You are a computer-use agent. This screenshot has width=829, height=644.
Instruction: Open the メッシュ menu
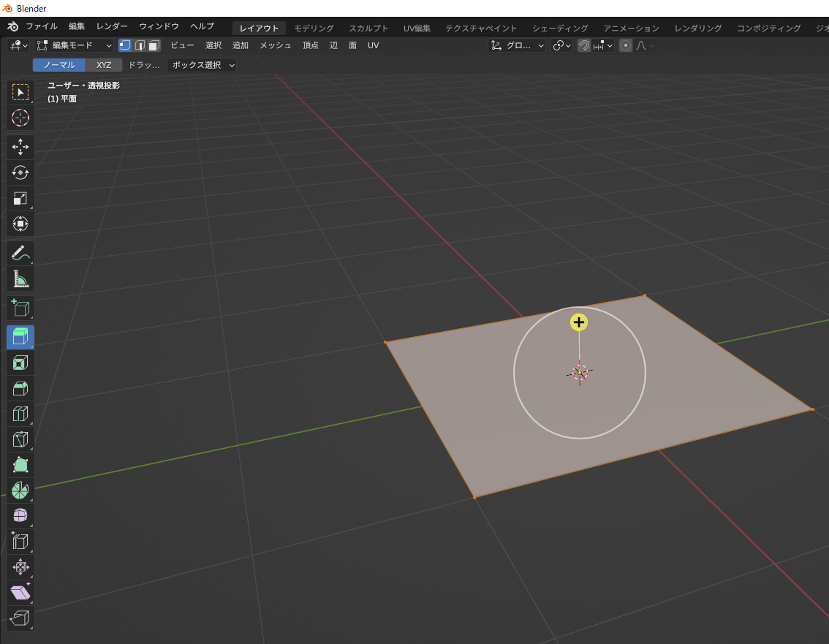(x=276, y=45)
